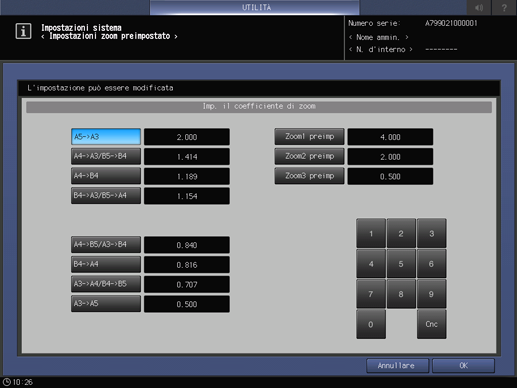Select the Zoom2 preimp button
The width and height of the screenshot is (517, 388).
pyautogui.click(x=309, y=156)
